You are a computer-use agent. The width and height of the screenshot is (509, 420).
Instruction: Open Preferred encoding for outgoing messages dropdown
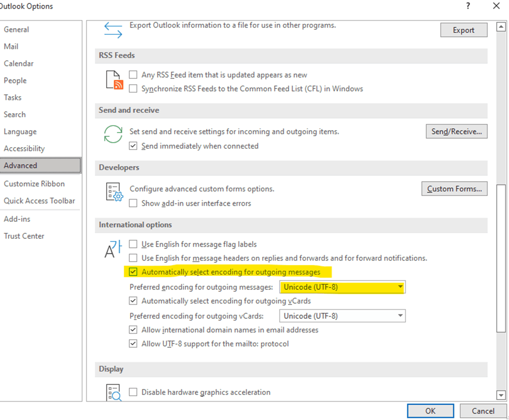point(342,287)
